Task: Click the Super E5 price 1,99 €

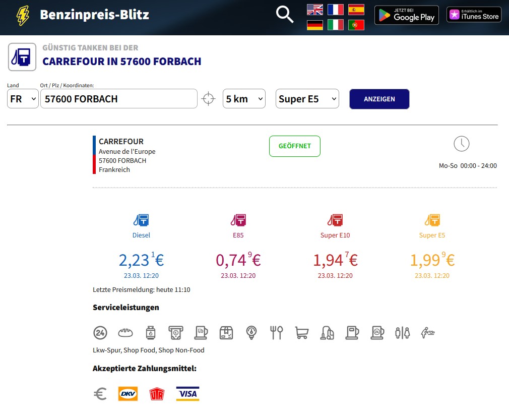Action: (432, 260)
